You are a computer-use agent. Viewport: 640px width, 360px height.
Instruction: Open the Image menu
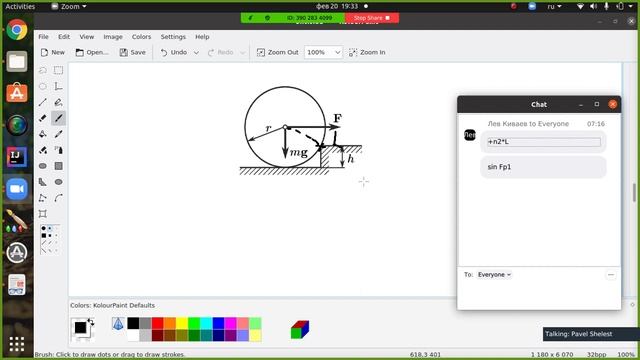(113, 37)
